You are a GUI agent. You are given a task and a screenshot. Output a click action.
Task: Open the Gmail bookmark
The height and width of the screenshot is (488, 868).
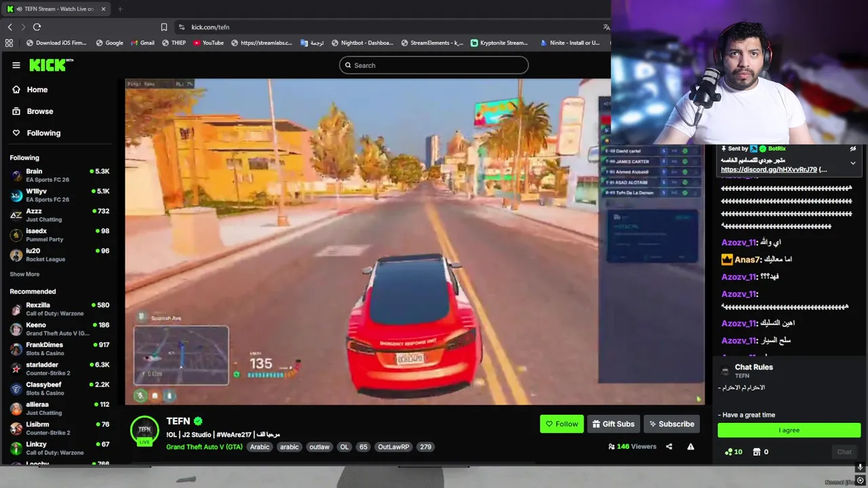pyautogui.click(x=142, y=43)
